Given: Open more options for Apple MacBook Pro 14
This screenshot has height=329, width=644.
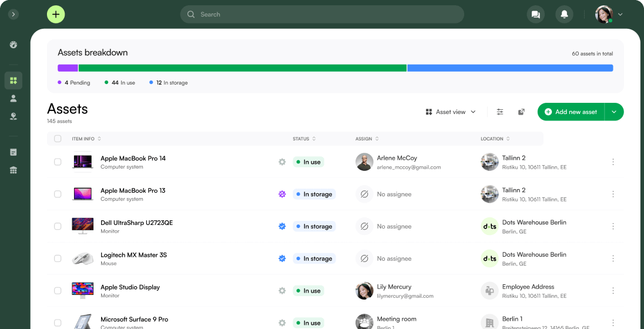Looking at the screenshot, I should pyautogui.click(x=613, y=162).
